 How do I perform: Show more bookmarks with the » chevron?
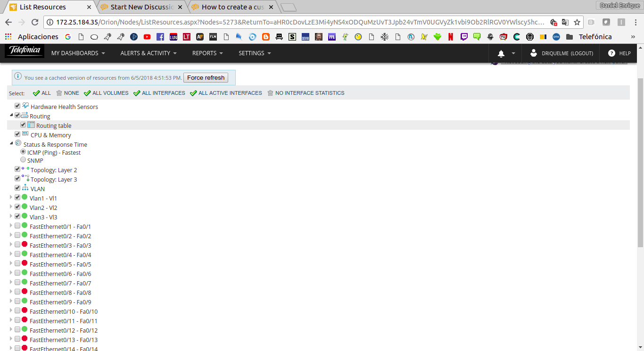coord(633,36)
